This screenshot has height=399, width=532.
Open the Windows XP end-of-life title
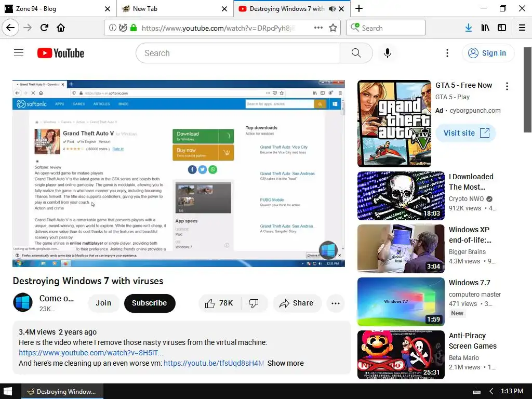tap(470, 235)
